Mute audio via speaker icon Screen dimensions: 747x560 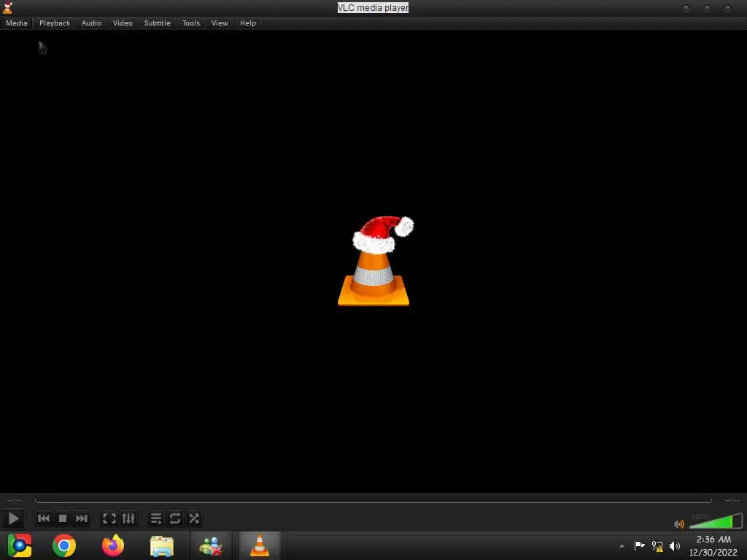[679, 524]
